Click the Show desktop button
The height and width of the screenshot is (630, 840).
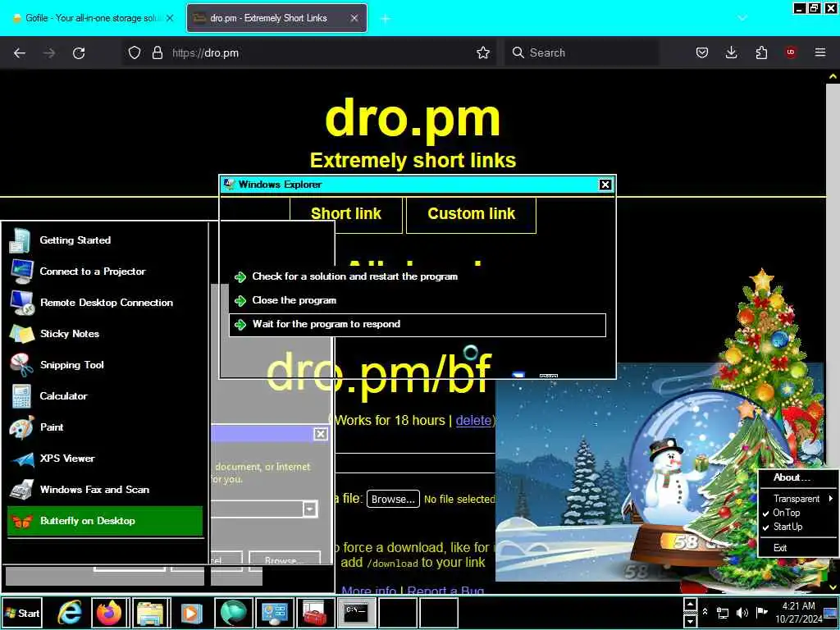(x=831, y=613)
